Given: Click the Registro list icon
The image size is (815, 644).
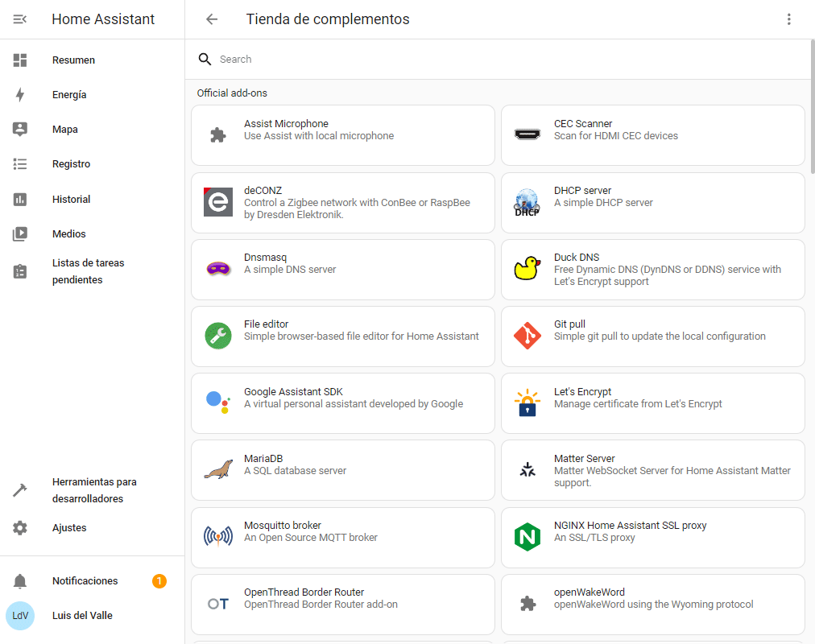Looking at the screenshot, I should pos(20,164).
